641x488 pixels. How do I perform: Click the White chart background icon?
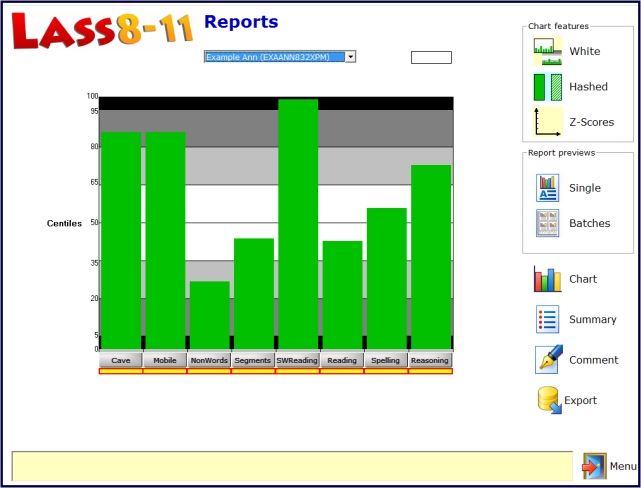[547, 51]
